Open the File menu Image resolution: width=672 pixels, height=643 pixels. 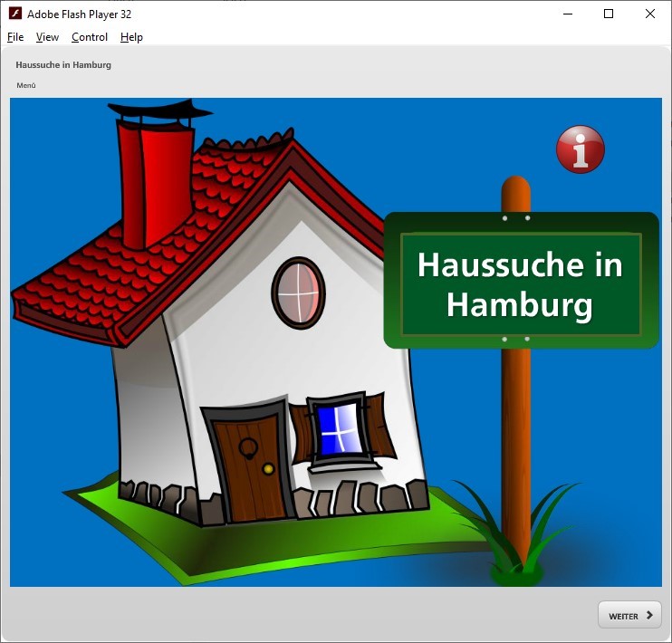pos(15,37)
